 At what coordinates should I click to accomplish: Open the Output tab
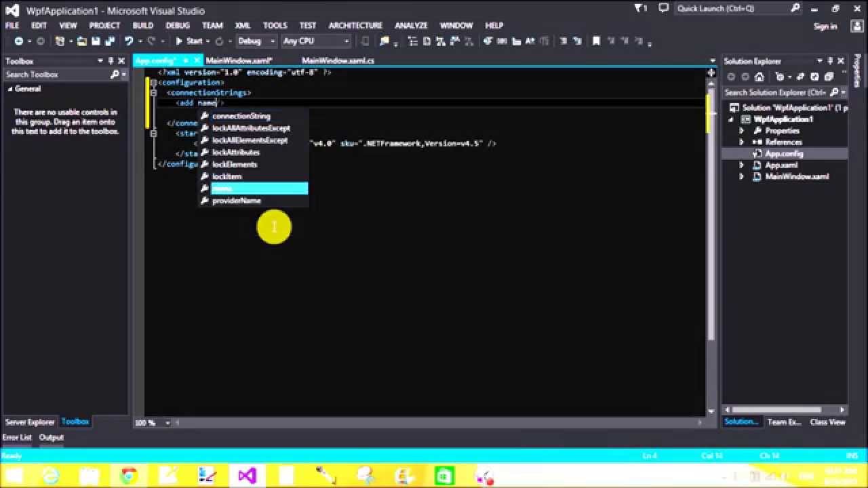(x=51, y=437)
